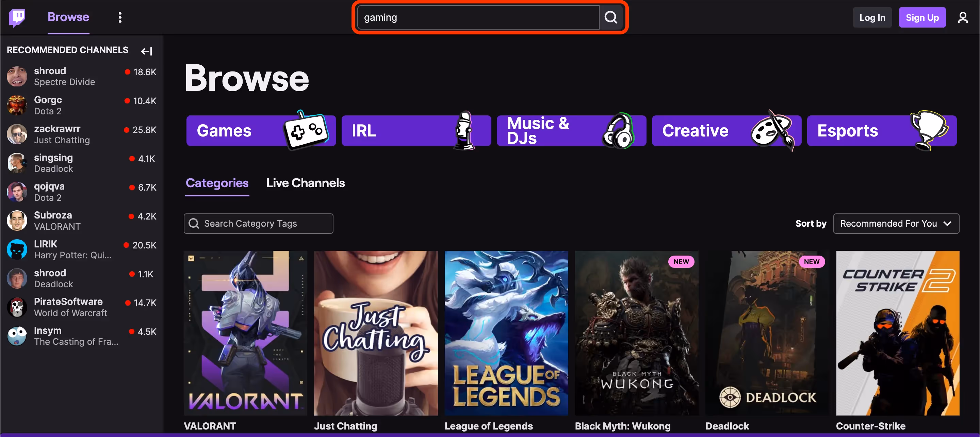
Task: Switch to the Live Channels tab
Action: point(305,183)
